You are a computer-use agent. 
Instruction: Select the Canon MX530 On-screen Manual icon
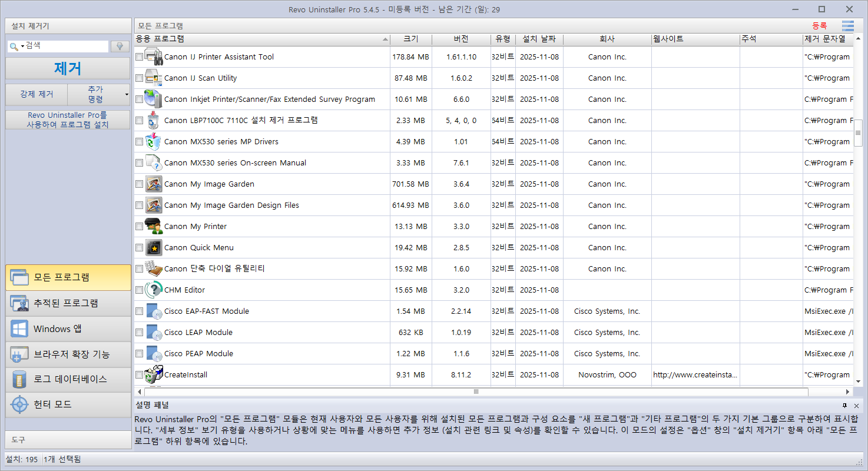click(154, 163)
